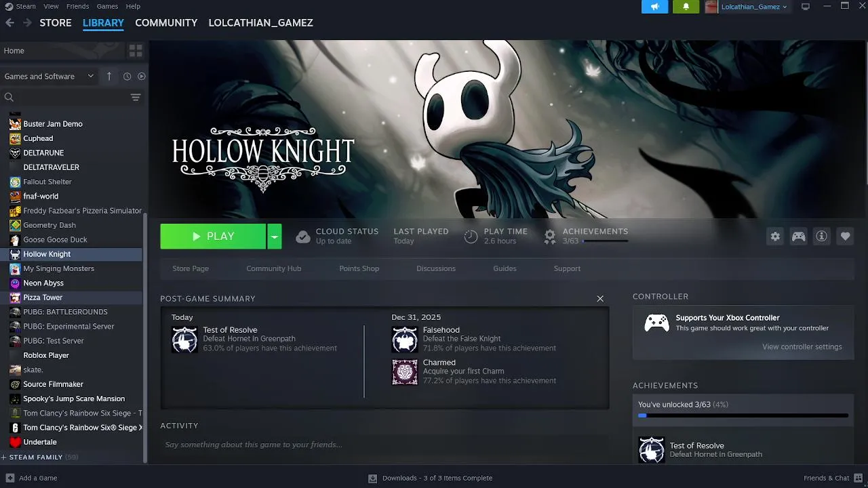Screen dimensions: 868x488
Task: Click the Friends & Chat icon
Action: click(x=859, y=478)
